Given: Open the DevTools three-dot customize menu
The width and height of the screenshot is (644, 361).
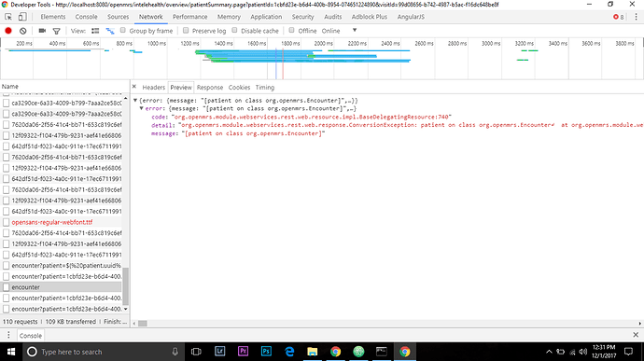Looking at the screenshot, I should click(637, 17).
